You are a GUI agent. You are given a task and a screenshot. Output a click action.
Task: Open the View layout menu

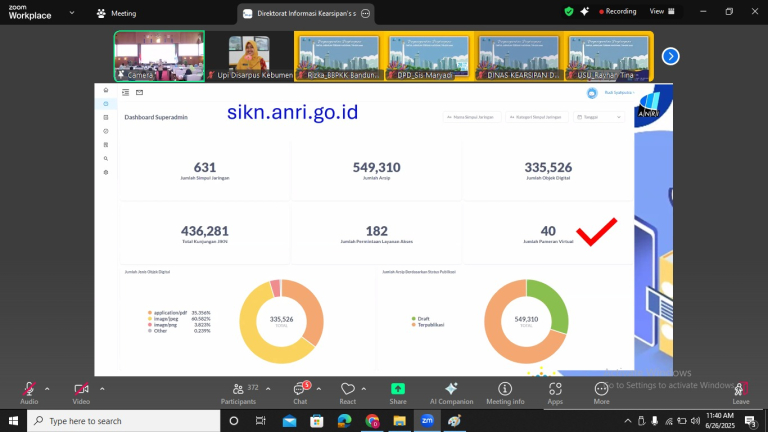[662, 11]
